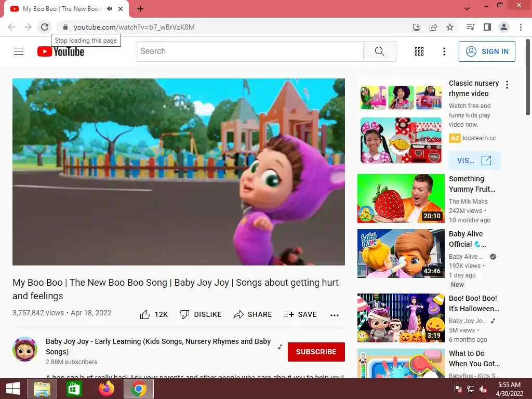Screen dimensions: 532x399
Task: Toggle the Chrome side panel
Action: pyautogui.click(x=487, y=27)
